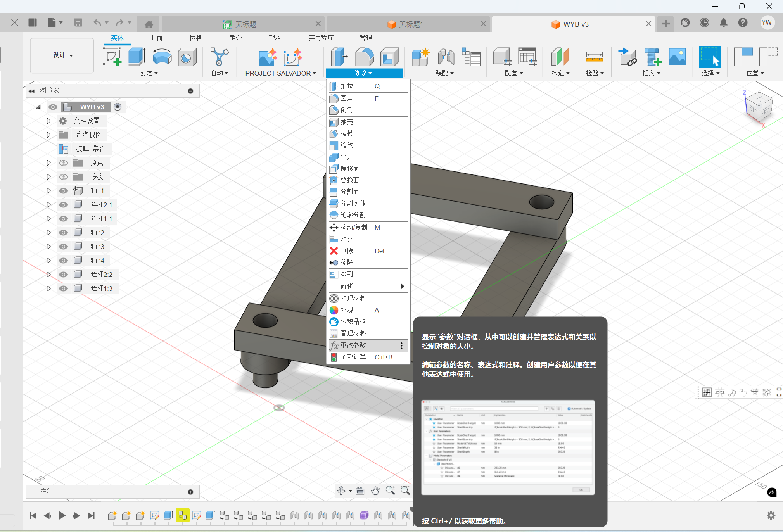Click the Measure ruler icon
Viewport: 783px width, 532px height.
pyautogui.click(x=594, y=57)
